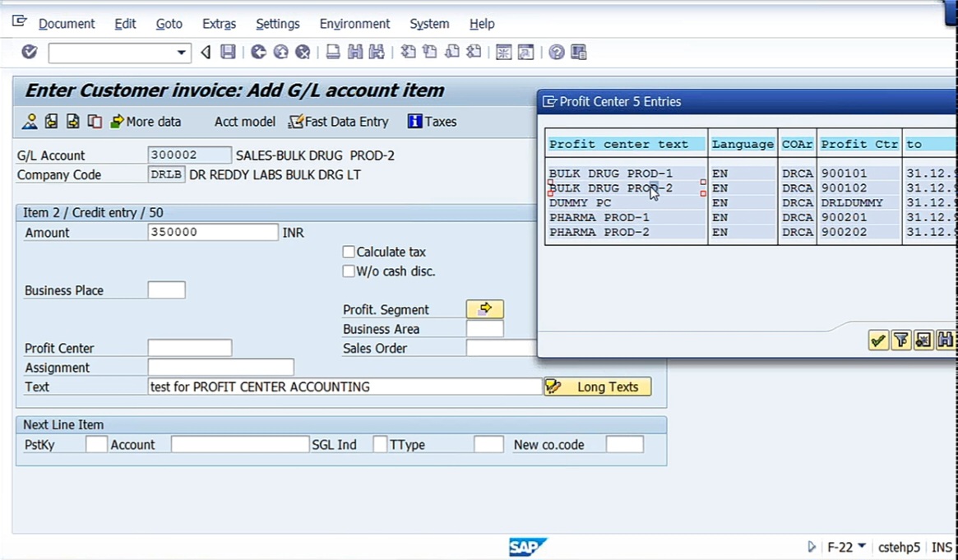Open the Extras menu
The image size is (958, 560).
click(220, 24)
